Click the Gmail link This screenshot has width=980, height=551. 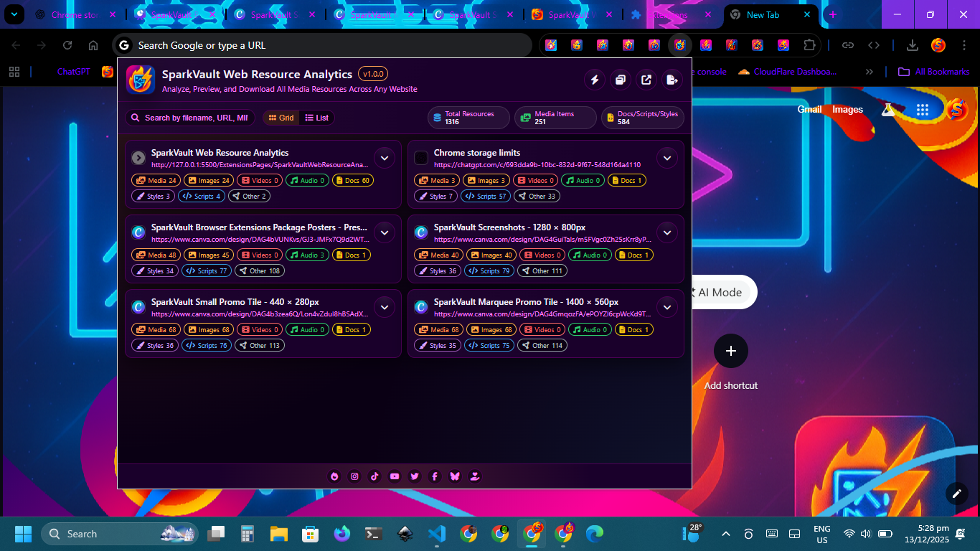[809, 110]
